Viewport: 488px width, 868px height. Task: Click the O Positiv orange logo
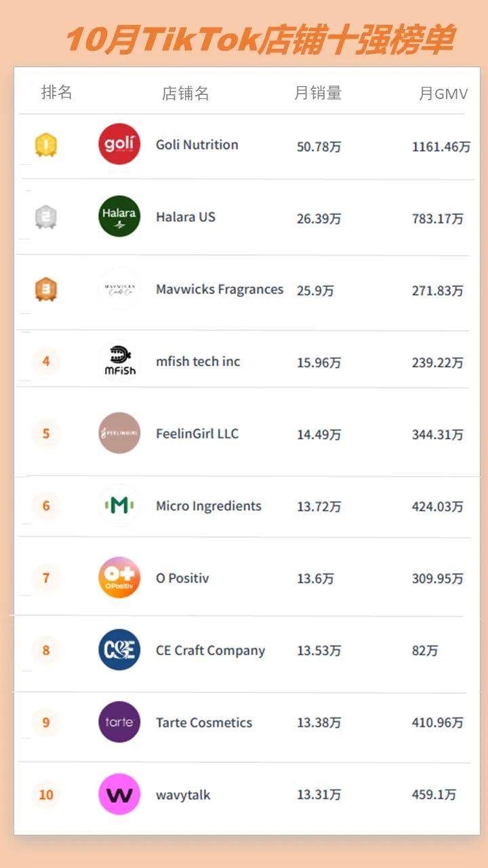pos(119,578)
